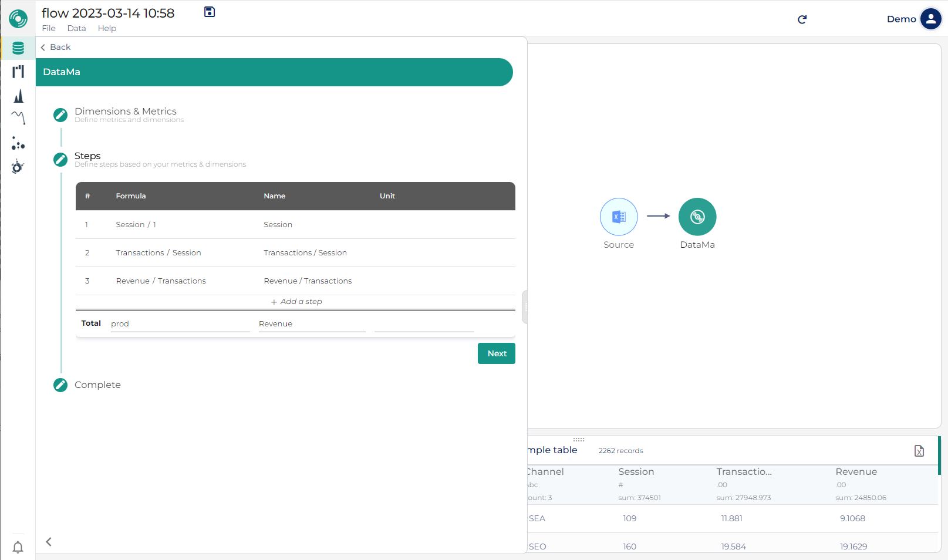Click the panel resize handle beside steps table
This screenshot has height=560, width=948.
click(x=525, y=306)
